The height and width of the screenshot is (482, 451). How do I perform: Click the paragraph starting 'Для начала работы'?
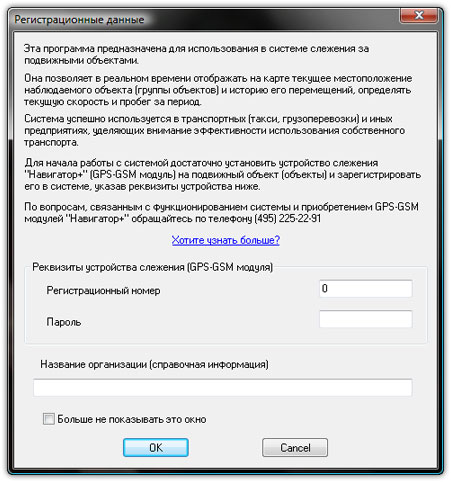click(x=222, y=174)
